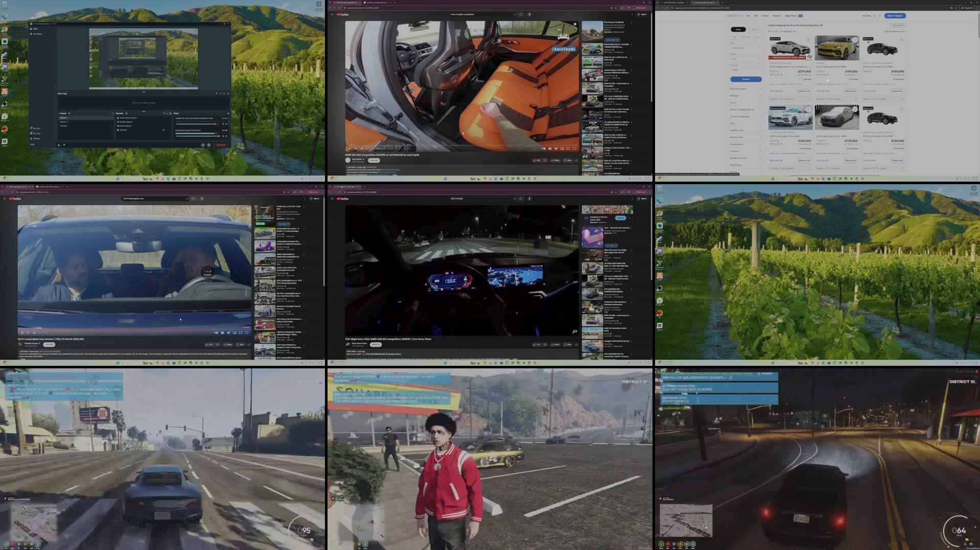Click the add-scene icon beside the Scenes header

pos(69,113)
